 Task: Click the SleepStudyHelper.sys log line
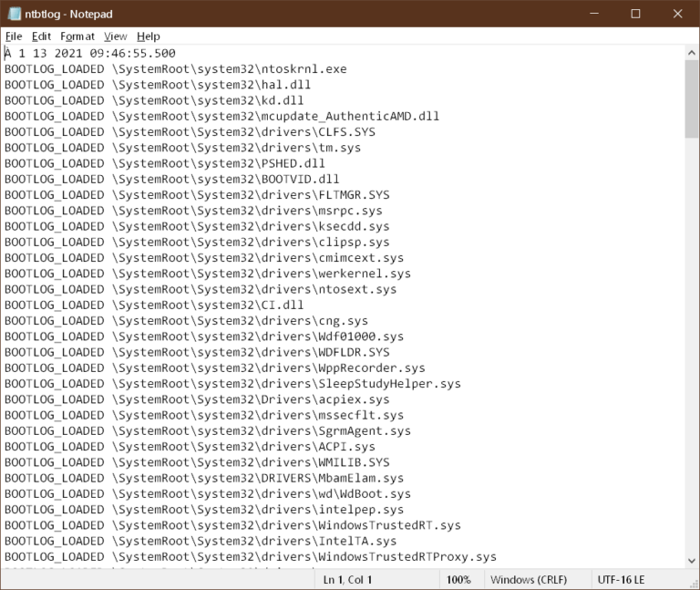click(x=232, y=384)
